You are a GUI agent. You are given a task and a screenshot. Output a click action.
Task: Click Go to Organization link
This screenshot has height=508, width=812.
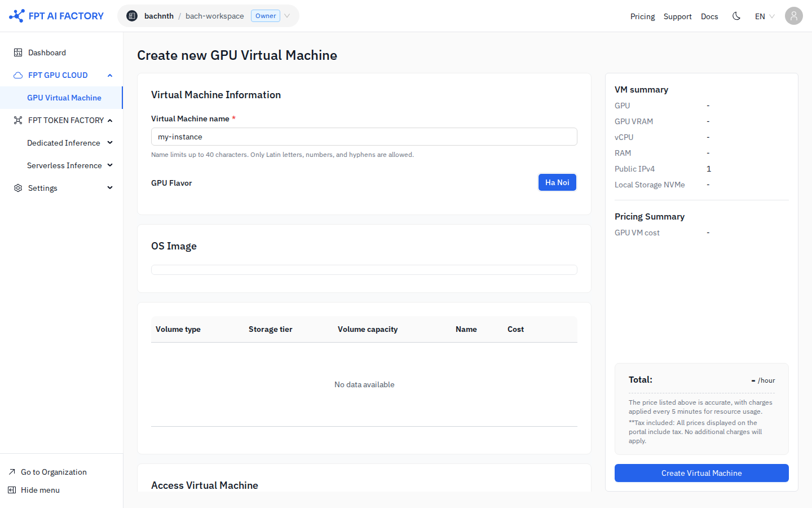(54, 472)
